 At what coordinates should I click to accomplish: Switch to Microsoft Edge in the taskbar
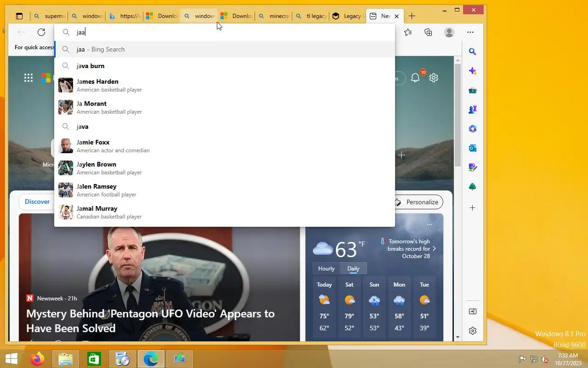[151, 359]
